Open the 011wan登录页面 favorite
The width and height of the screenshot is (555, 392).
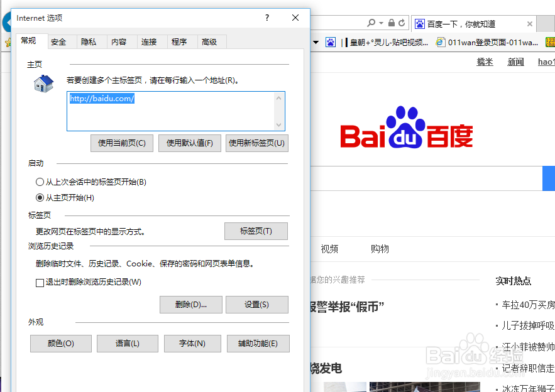[x=487, y=43]
